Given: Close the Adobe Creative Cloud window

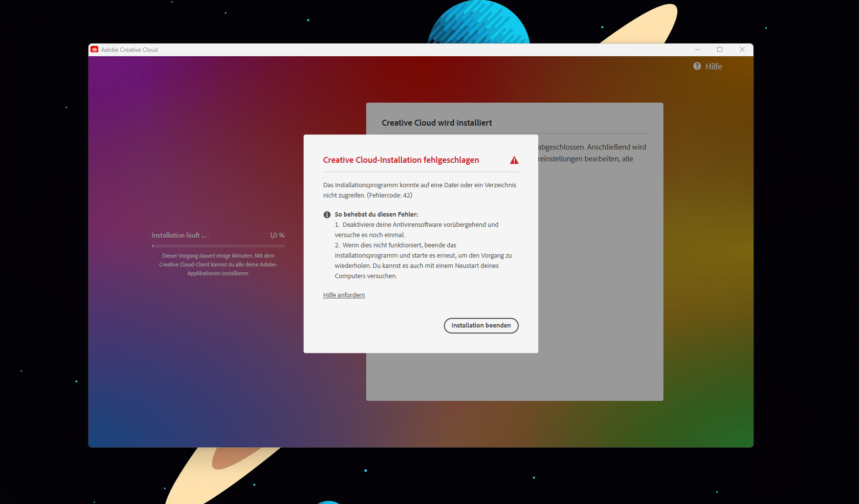Looking at the screenshot, I should (x=742, y=49).
